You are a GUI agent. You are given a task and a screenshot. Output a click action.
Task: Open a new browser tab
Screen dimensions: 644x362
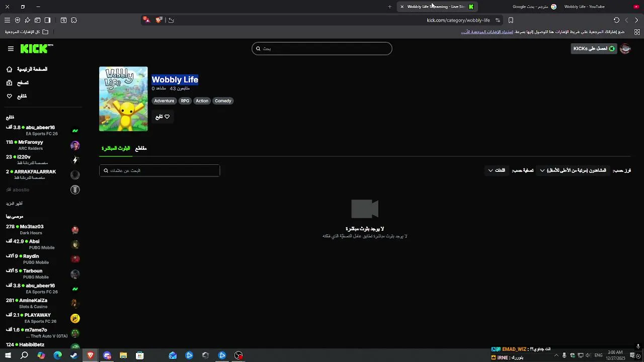click(x=389, y=7)
